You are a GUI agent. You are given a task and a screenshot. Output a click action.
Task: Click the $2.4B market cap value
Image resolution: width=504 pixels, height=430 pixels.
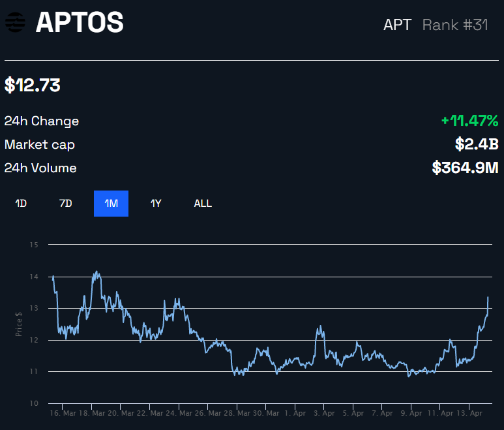click(x=477, y=144)
